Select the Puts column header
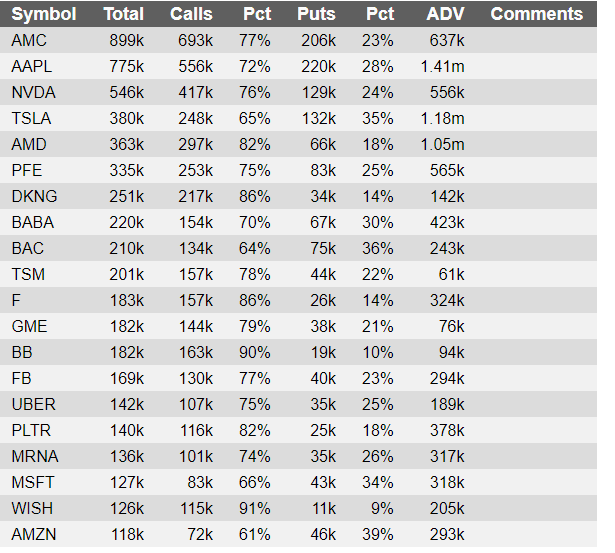The height and width of the screenshot is (553, 615). point(316,14)
